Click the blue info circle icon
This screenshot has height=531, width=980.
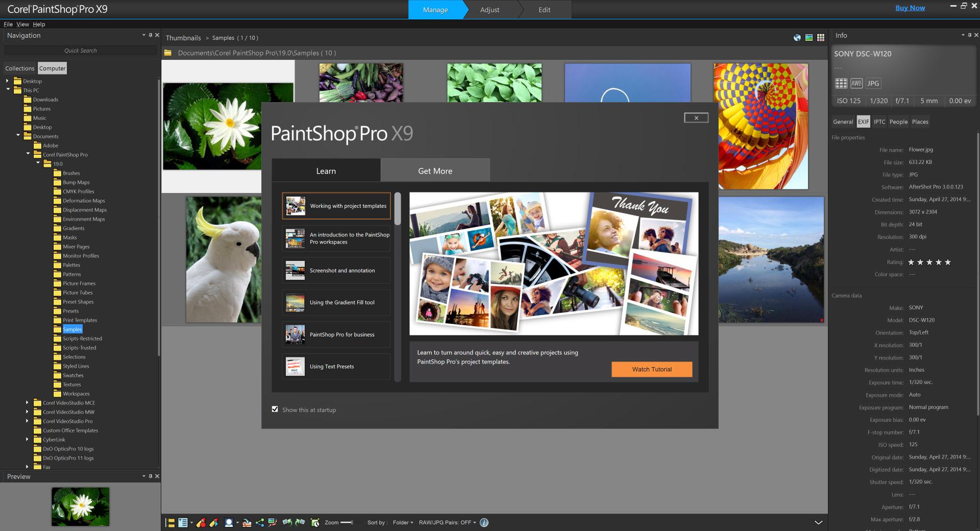(484, 522)
